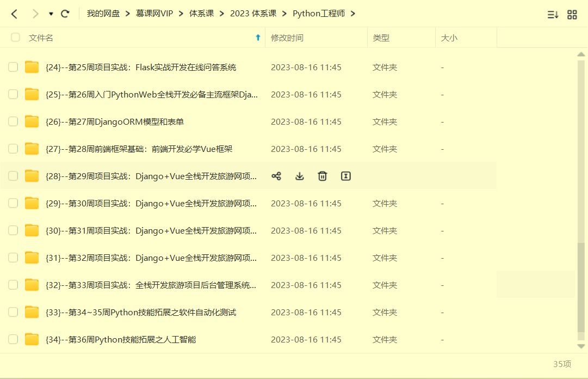Expand chevron after 我的网盘 breadcrumb
The image size is (588, 379).
point(128,14)
